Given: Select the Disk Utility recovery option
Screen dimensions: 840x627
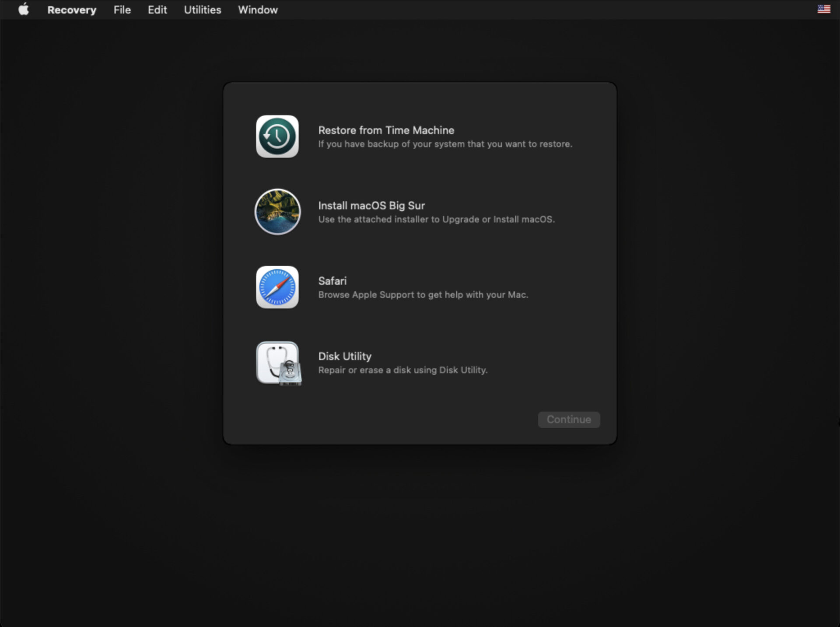Looking at the screenshot, I should coord(344,356).
